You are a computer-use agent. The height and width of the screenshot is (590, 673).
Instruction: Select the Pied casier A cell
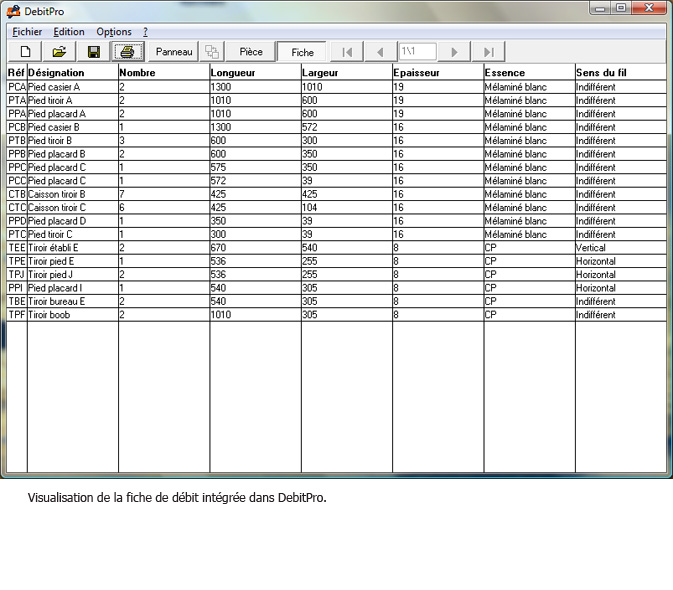tap(73, 87)
